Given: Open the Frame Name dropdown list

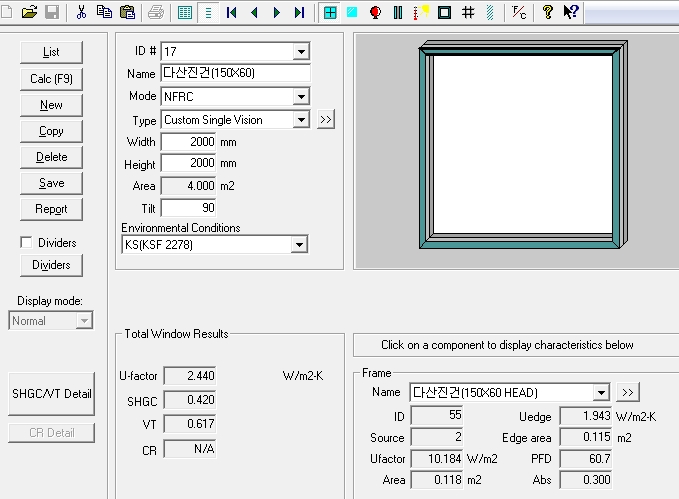Looking at the screenshot, I should (600, 393).
